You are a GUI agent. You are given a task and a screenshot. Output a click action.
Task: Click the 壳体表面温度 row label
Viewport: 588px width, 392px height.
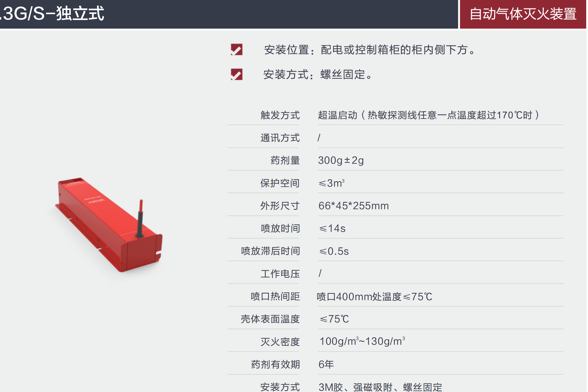270,319
